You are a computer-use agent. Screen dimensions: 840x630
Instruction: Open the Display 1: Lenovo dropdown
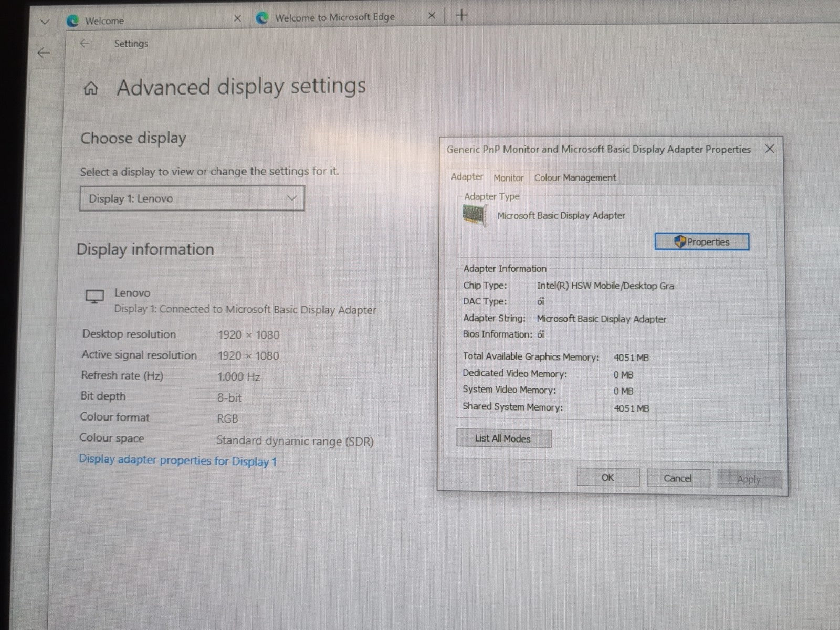pyautogui.click(x=192, y=198)
